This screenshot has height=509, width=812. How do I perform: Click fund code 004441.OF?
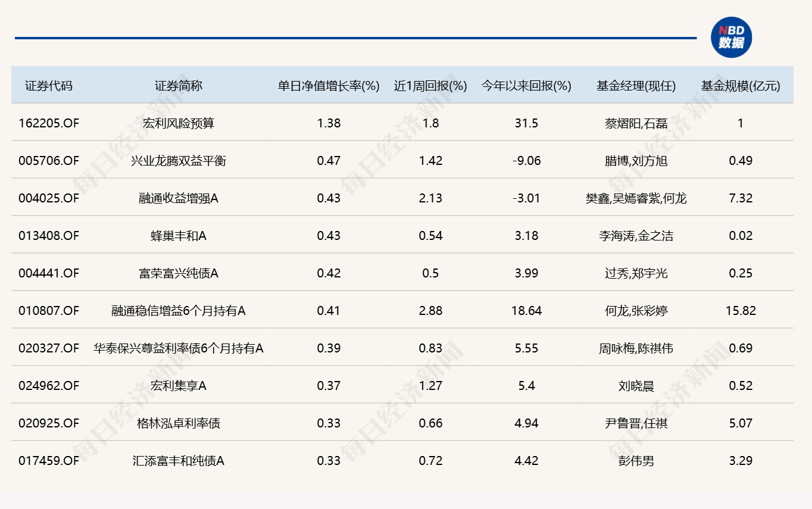[49, 273]
